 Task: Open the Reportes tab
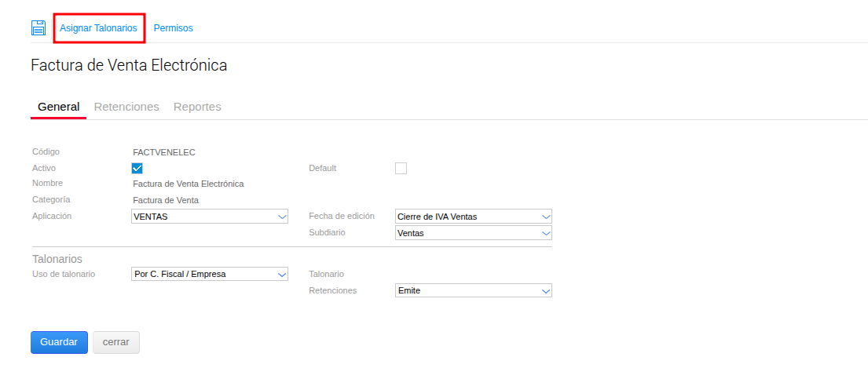pos(197,107)
